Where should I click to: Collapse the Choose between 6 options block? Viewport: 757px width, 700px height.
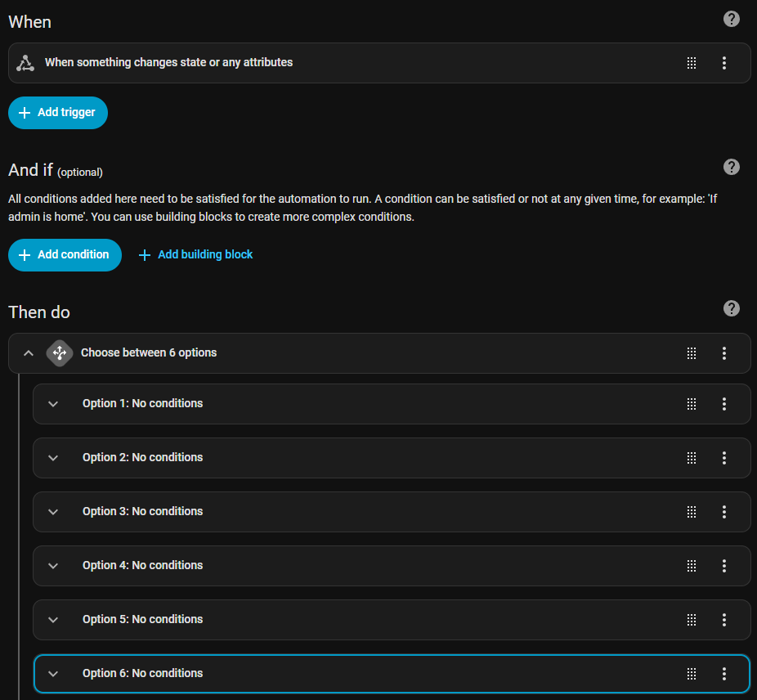(x=29, y=353)
